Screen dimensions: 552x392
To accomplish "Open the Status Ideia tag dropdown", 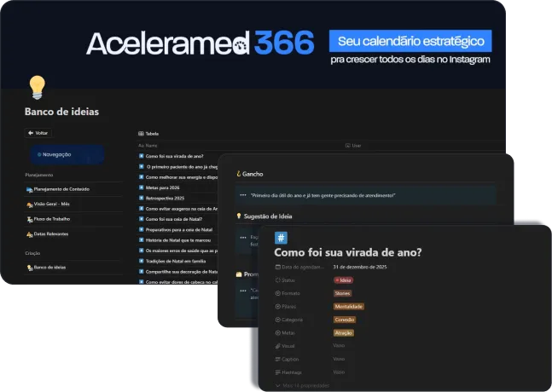I will (x=343, y=280).
